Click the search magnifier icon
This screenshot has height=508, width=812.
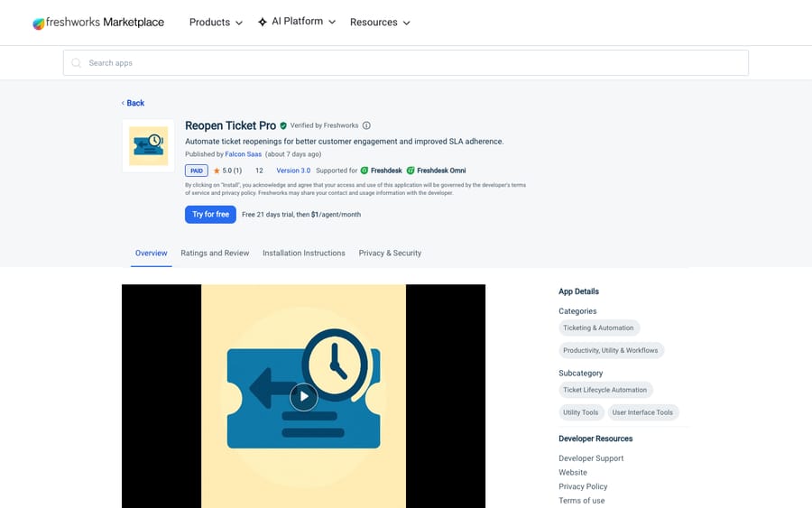[x=76, y=62]
